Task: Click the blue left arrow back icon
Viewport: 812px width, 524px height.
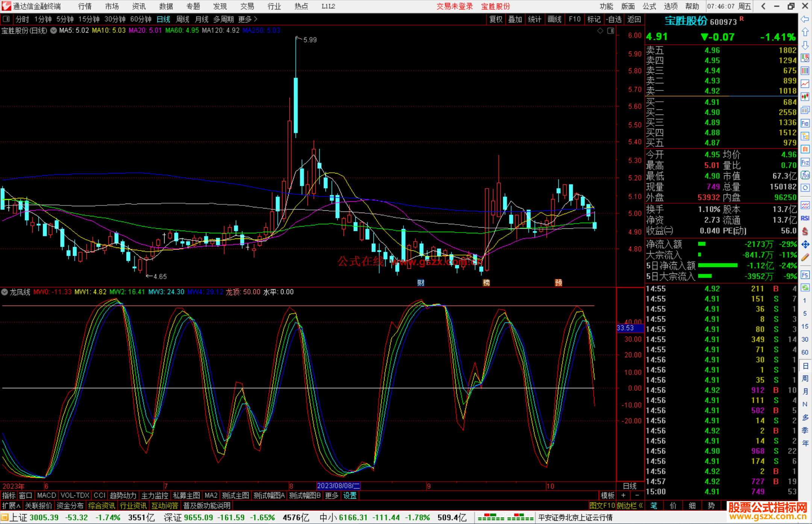Action: click(x=805, y=19)
